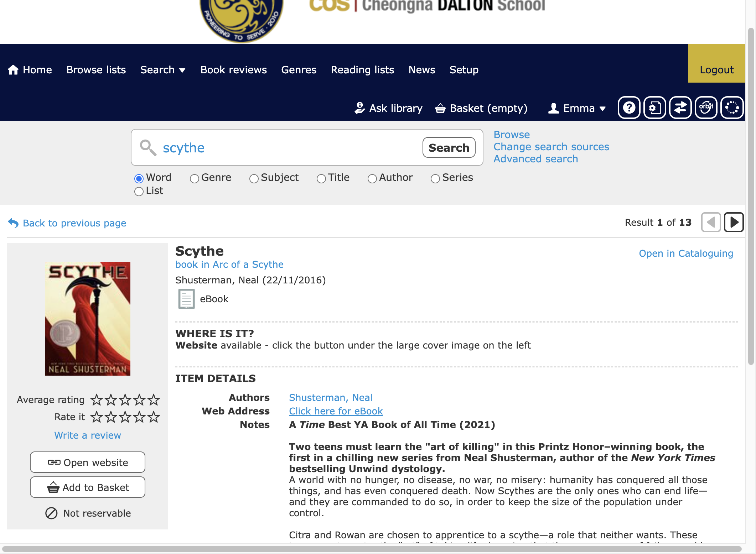Expand the Emma user menu
The image size is (756, 554).
(577, 108)
